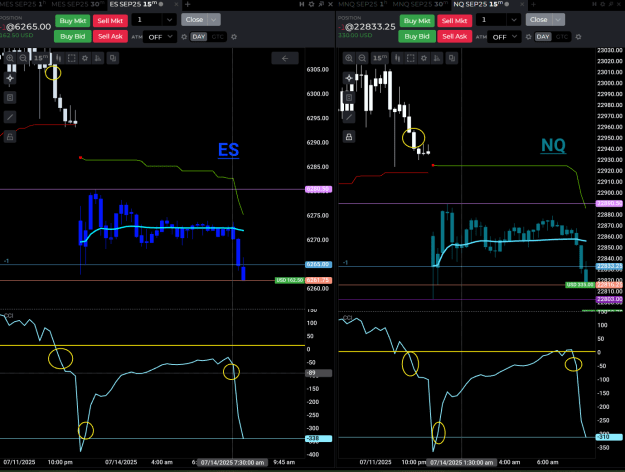This screenshot has width=625, height=472.
Task: Open the NQ chart type candlestick icon
Action: [397, 58]
